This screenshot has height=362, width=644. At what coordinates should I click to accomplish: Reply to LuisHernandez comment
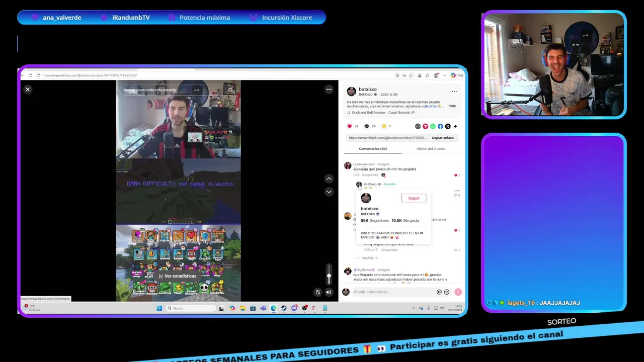point(370,175)
